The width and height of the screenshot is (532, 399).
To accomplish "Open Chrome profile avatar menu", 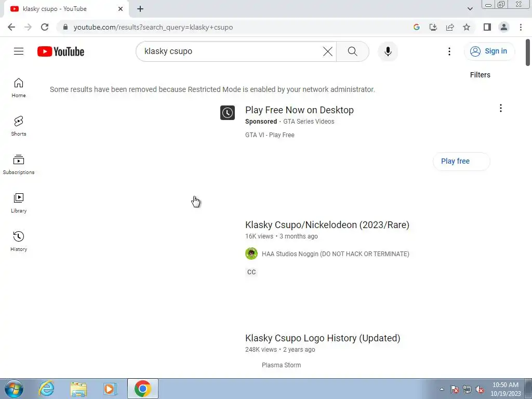I will click(504, 27).
